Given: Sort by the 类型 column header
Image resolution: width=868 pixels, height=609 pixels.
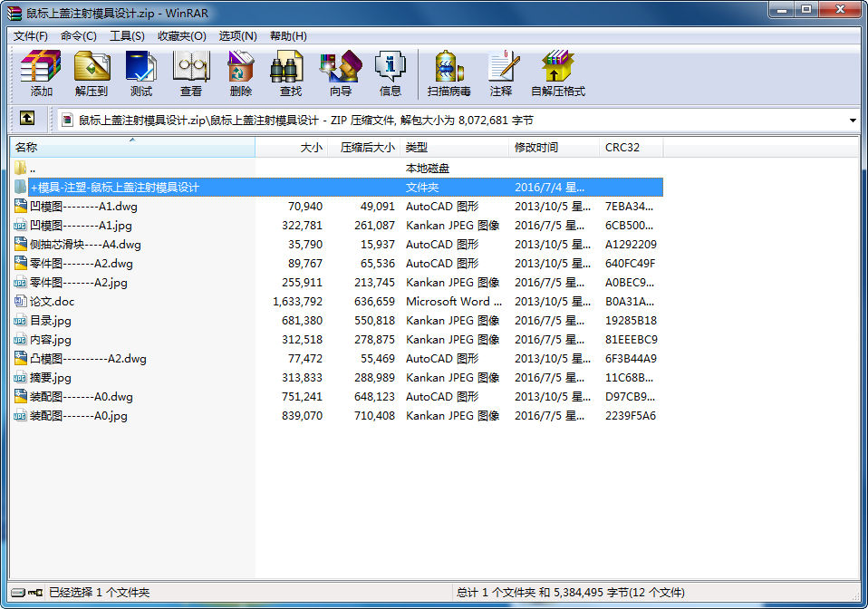Looking at the screenshot, I should click(x=455, y=148).
